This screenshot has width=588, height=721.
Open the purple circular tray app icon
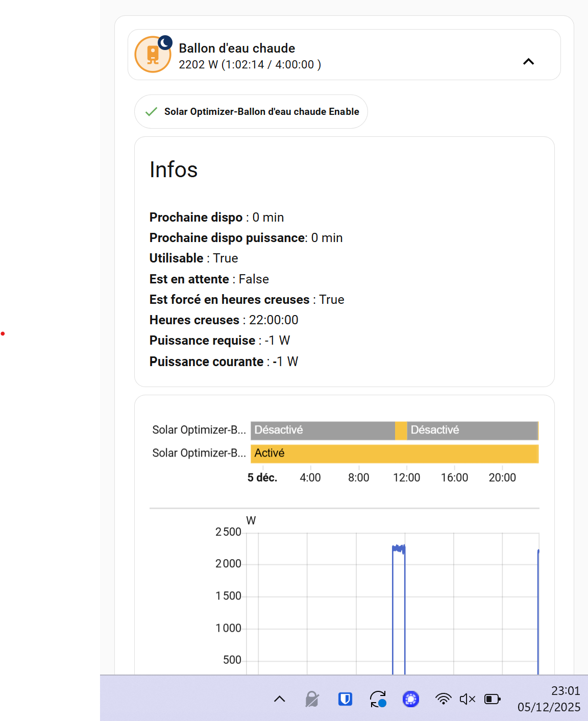410,699
